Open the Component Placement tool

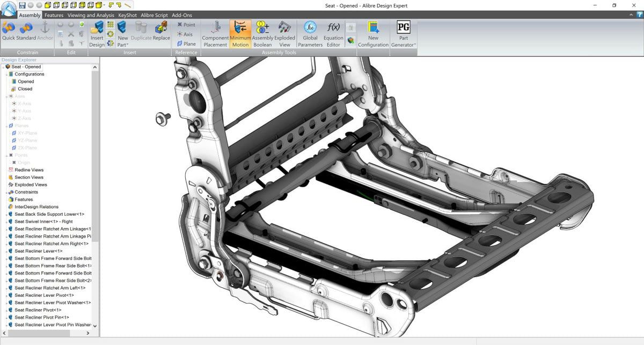(x=215, y=34)
